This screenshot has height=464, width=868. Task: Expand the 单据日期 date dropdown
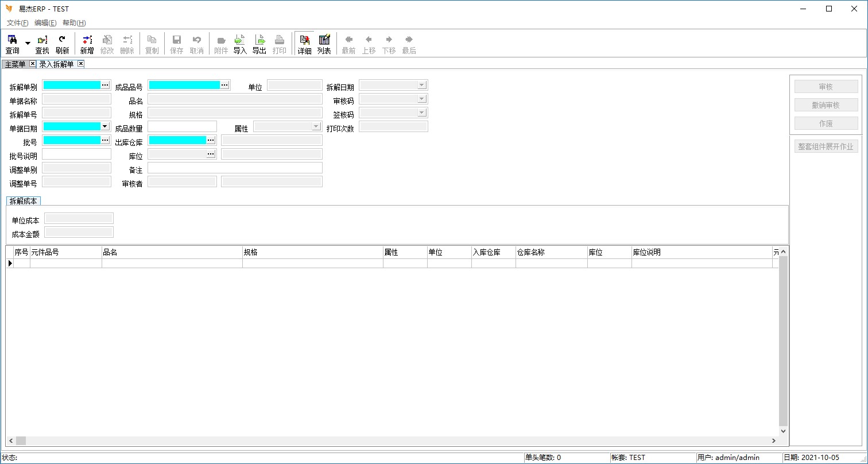point(105,126)
